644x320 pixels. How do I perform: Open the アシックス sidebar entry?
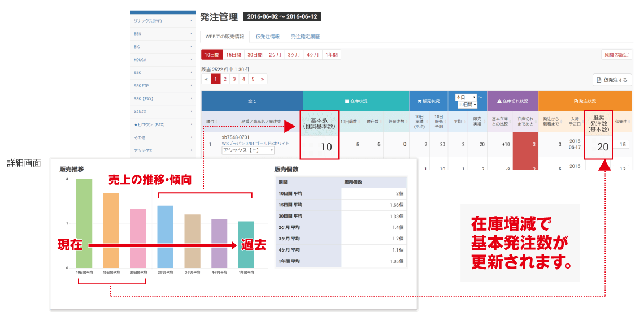coord(163,150)
